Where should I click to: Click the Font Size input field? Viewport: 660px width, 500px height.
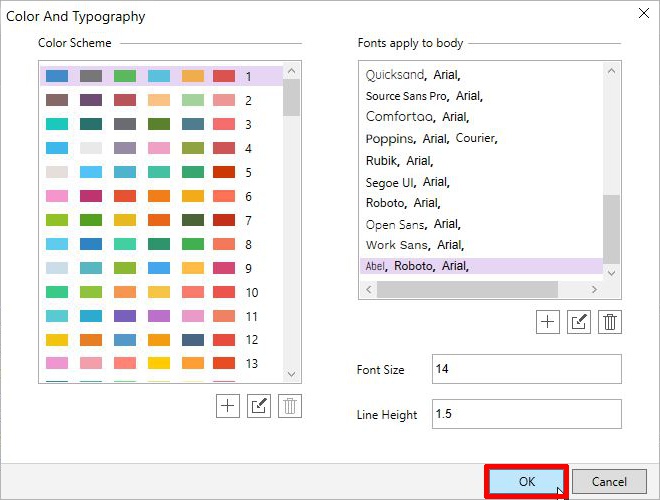tap(526, 369)
